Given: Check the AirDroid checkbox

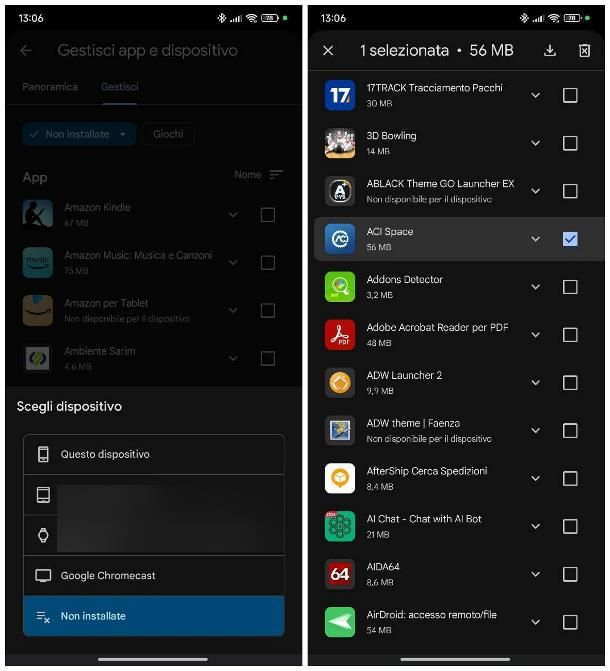Looking at the screenshot, I should pos(570,622).
